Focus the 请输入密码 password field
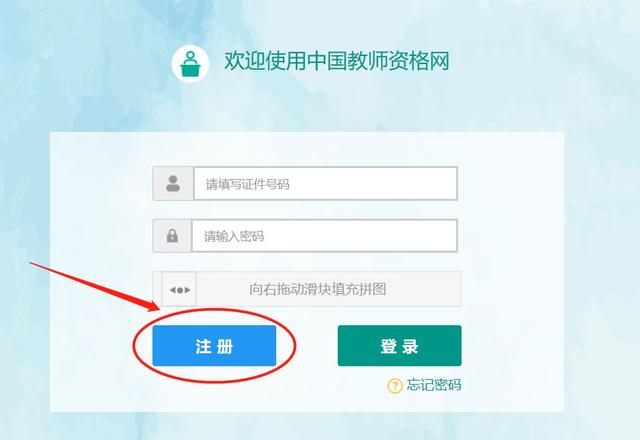 pos(324,236)
